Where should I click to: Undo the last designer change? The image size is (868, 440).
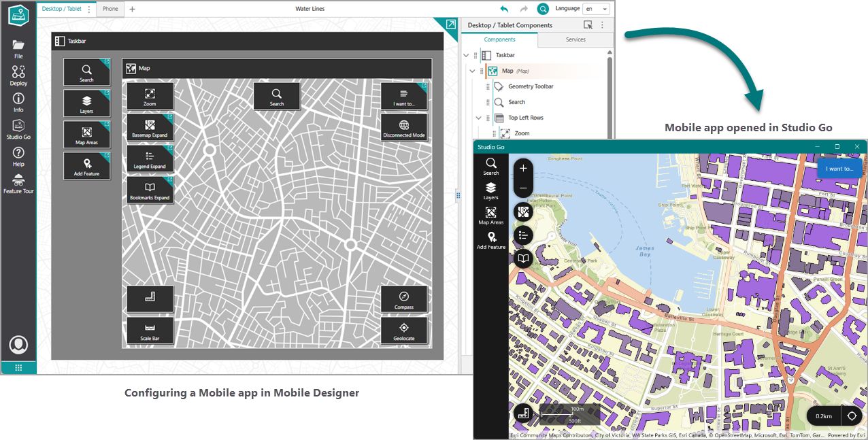coord(504,9)
